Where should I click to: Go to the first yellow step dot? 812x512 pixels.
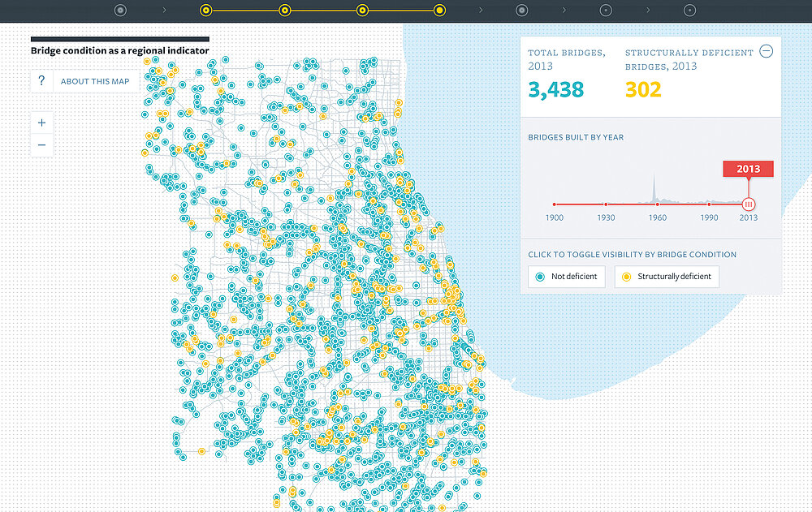point(206,11)
